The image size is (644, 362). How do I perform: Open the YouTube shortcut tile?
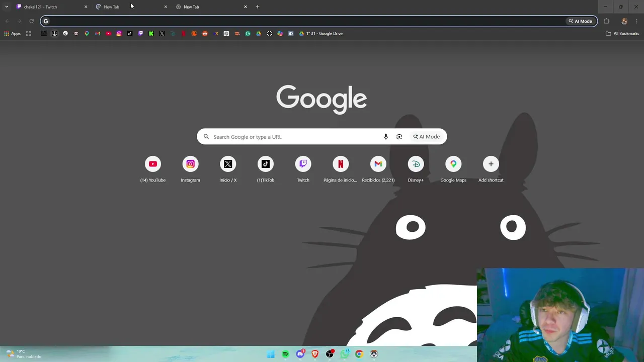coord(153,170)
